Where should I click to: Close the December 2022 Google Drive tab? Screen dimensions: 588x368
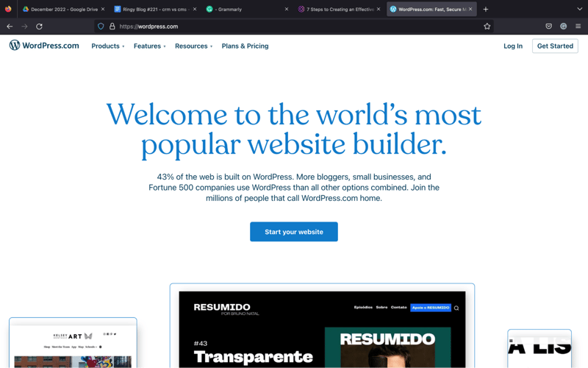click(x=103, y=9)
